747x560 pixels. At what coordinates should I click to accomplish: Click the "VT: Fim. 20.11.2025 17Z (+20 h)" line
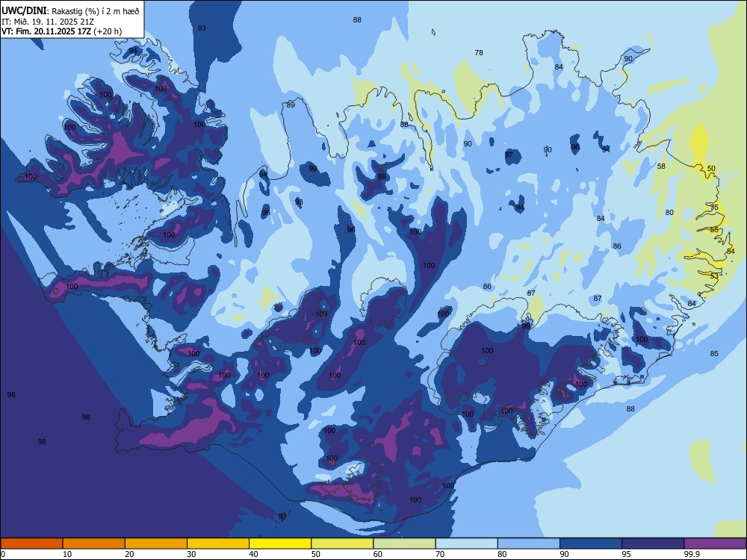pos(61,31)
